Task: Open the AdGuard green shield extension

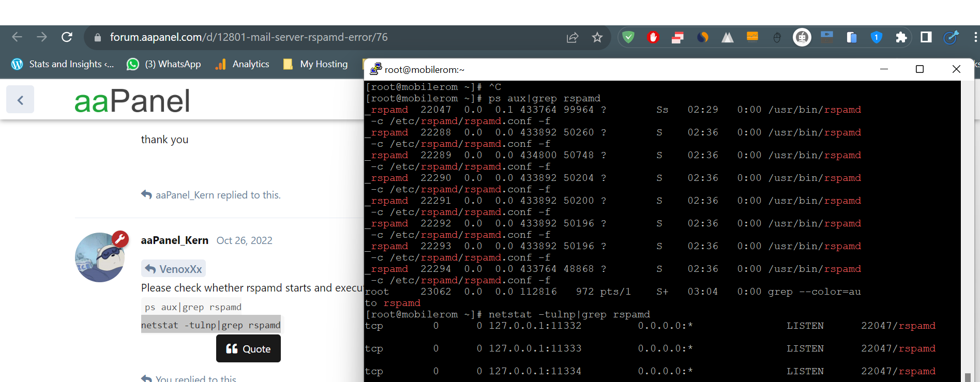Action: (628, 37)
